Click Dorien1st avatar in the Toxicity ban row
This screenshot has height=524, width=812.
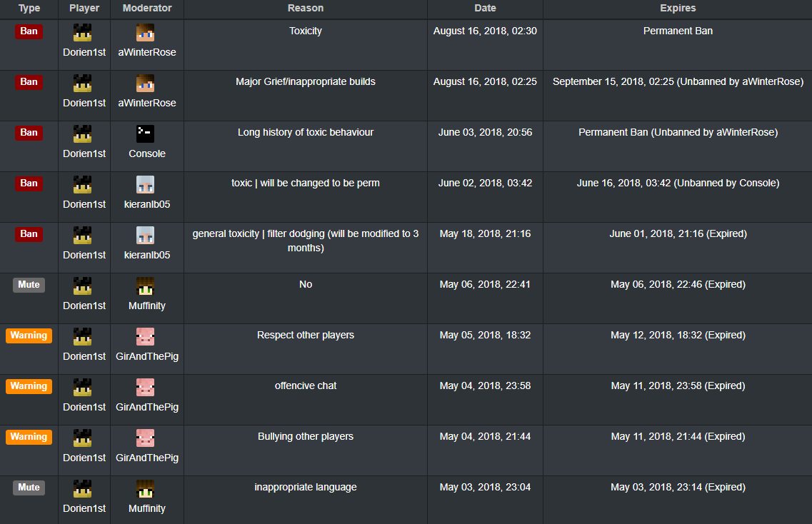pyautogui.click(x=82, y=33)
